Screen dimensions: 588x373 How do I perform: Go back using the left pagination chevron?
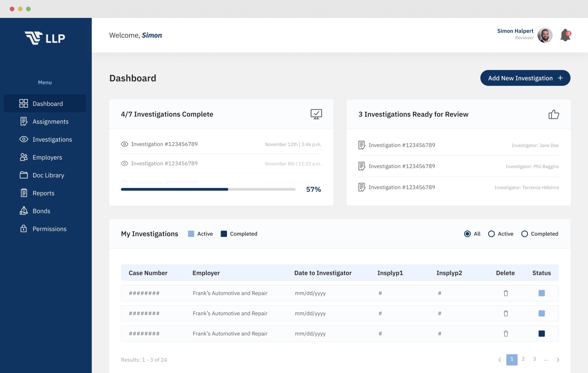[x=499, y=359]
